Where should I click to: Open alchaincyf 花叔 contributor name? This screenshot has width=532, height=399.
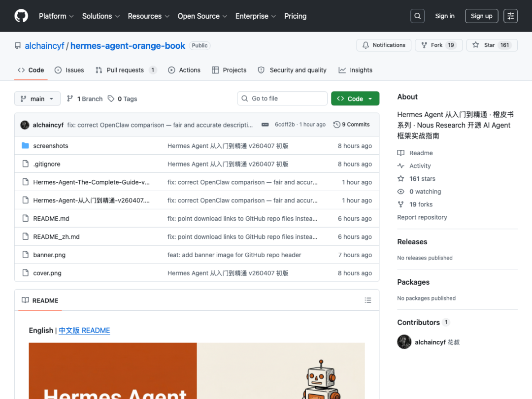437,342
